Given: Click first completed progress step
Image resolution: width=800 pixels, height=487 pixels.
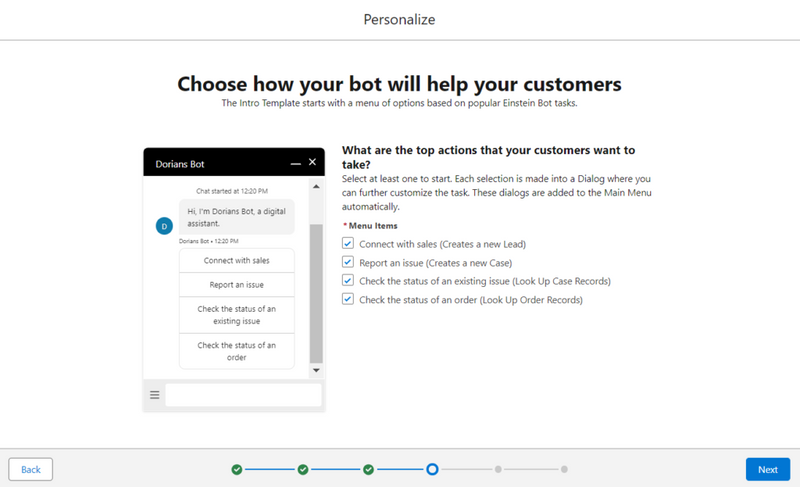Looking at the screenshot, I should (237, 469).
